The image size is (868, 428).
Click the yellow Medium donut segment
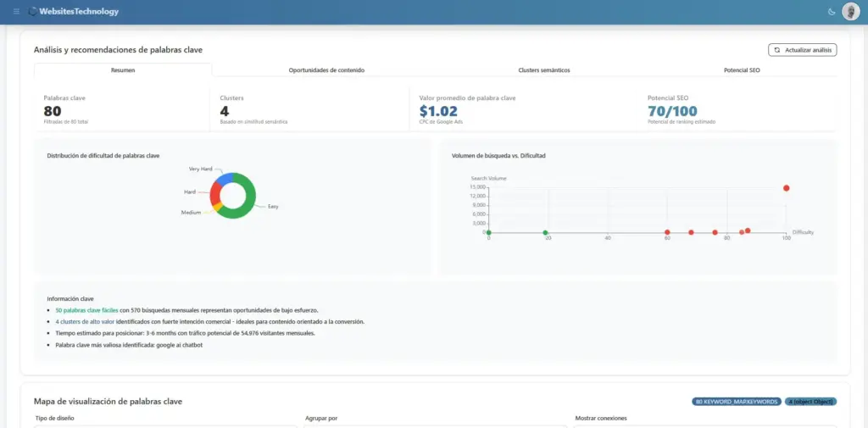coord(218,207)
